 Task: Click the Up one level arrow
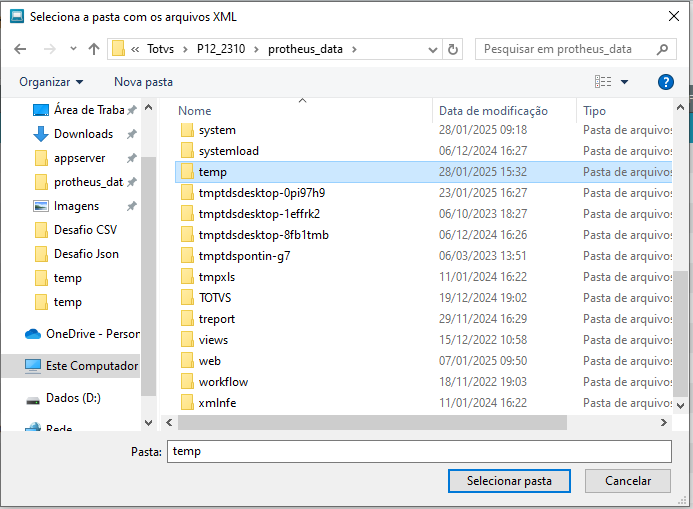coord(94,49)
